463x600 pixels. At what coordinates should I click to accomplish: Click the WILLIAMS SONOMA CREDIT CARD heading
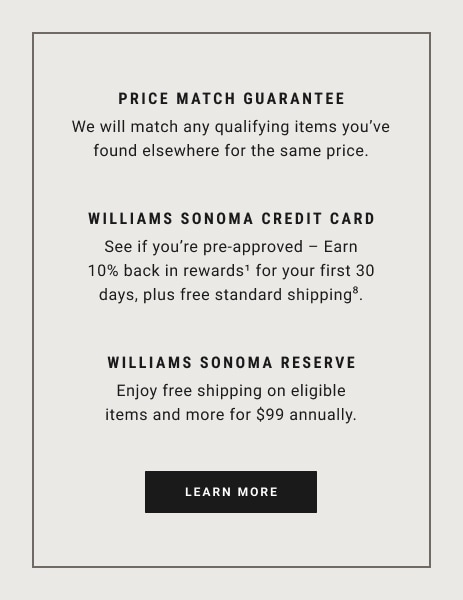[232, 219]
